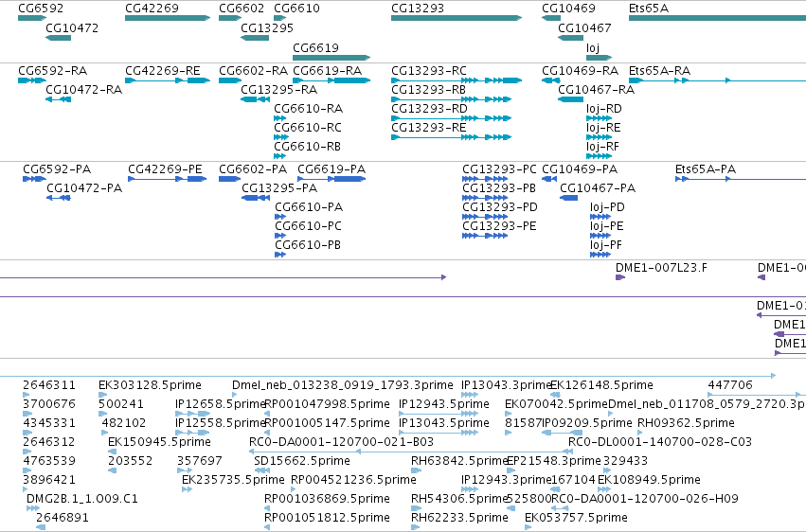Click transcript loj-RE
The height and width of the screenshot is (532, 806).
[603, 128]
